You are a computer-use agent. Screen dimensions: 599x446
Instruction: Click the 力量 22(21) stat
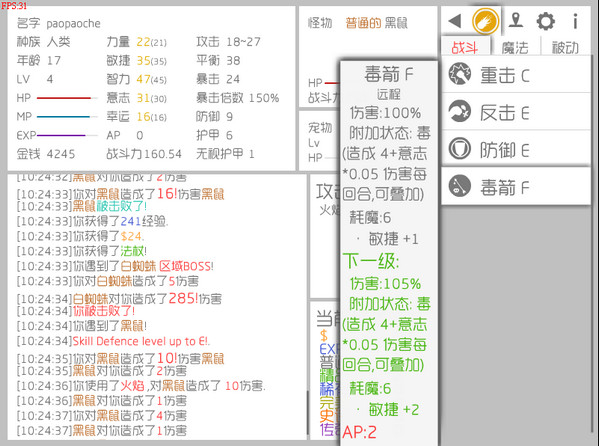coord(136,42)
